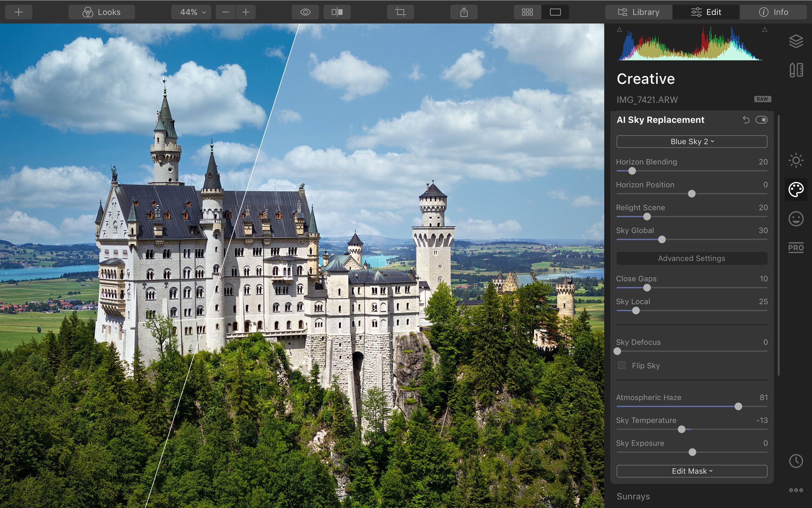Toggle before/after compare view
The height and width of the screenshot is (508, 812).
pyautogui.click(x=337, y=12)
